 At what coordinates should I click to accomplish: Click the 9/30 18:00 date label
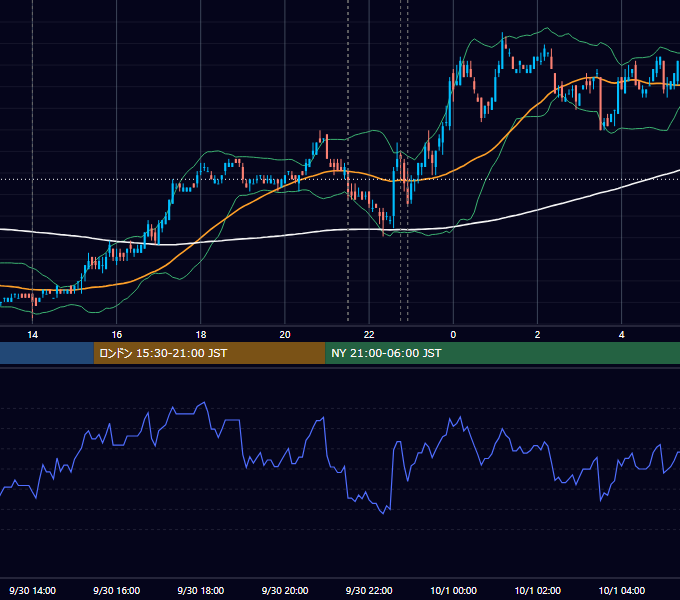coord(201,590)
